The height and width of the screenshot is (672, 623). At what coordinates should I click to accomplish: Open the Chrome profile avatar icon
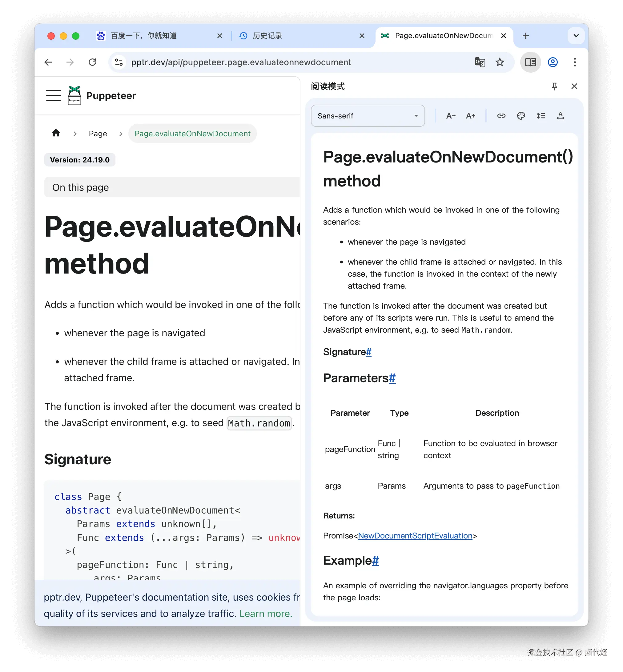(x=553, y=62)
